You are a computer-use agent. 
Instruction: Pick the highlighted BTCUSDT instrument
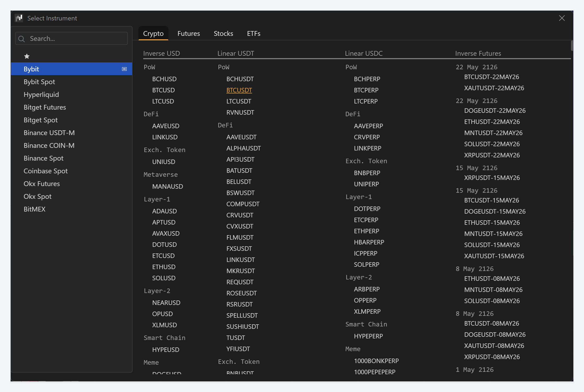point(239,90)
